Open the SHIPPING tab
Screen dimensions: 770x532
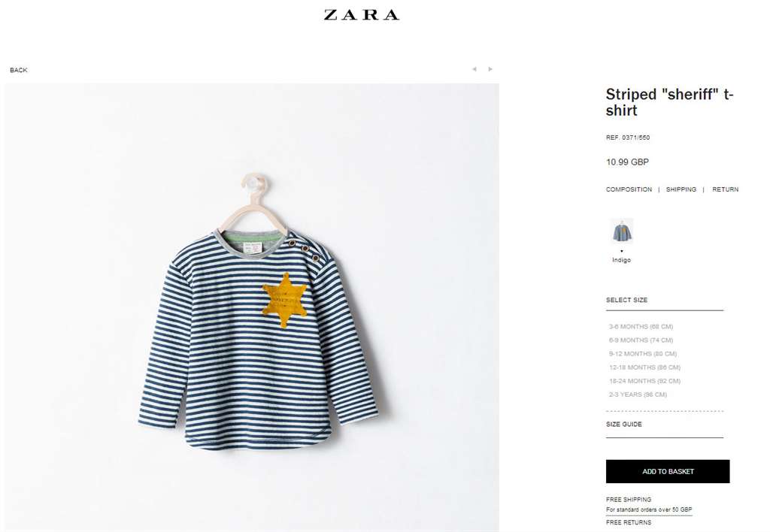681,189
